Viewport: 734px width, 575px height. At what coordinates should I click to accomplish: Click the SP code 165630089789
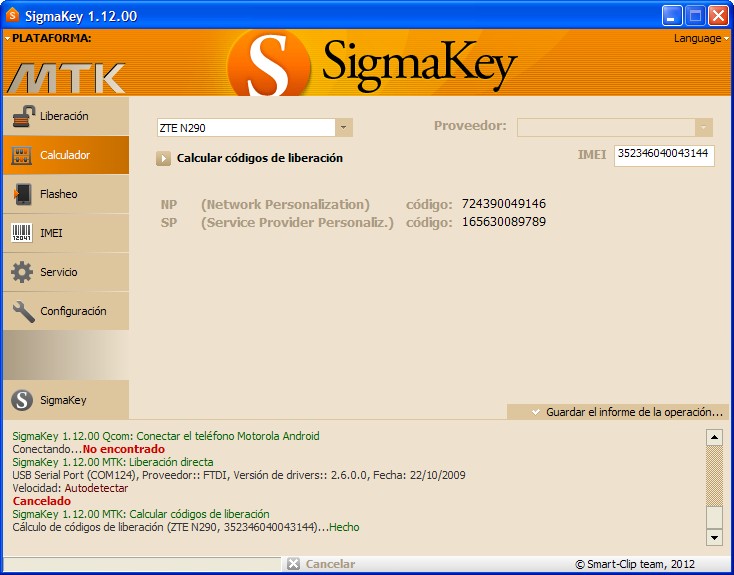pos(504,221)
